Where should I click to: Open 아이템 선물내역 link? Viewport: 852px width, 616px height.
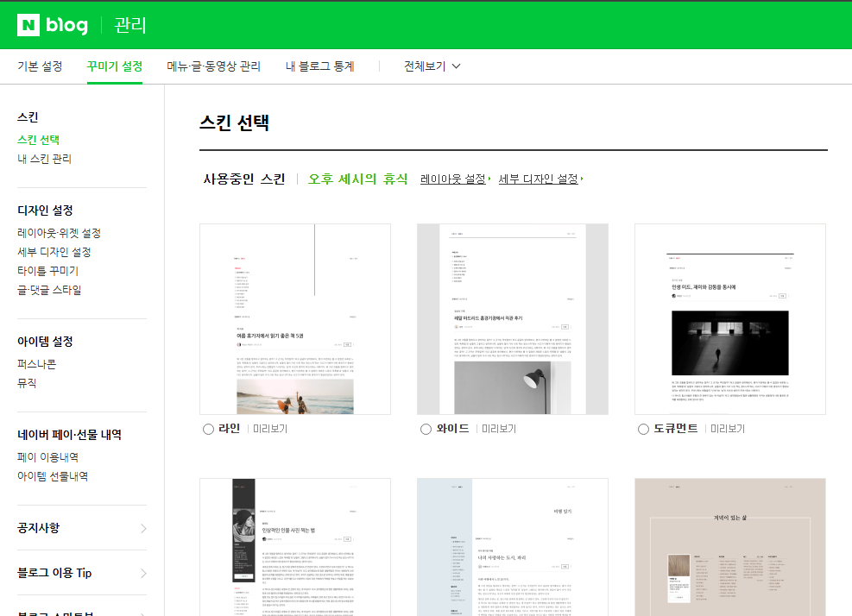53,476
